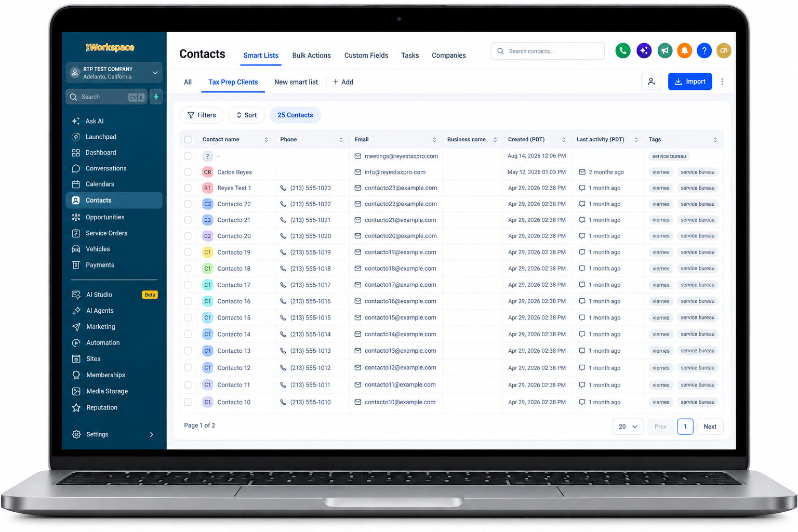This screenshot has width=798, height=532.
Task: Open the Filters button
Action: point(202,115)
